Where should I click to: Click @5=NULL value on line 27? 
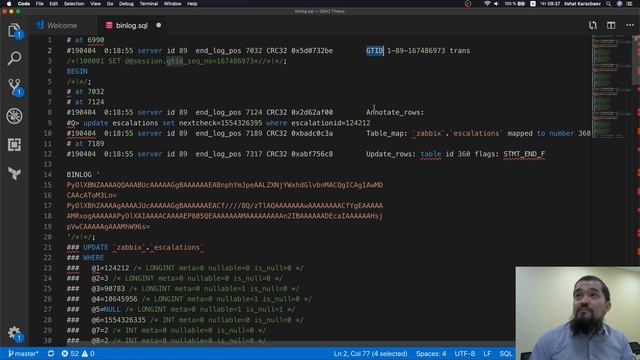(x=106, y=309)
